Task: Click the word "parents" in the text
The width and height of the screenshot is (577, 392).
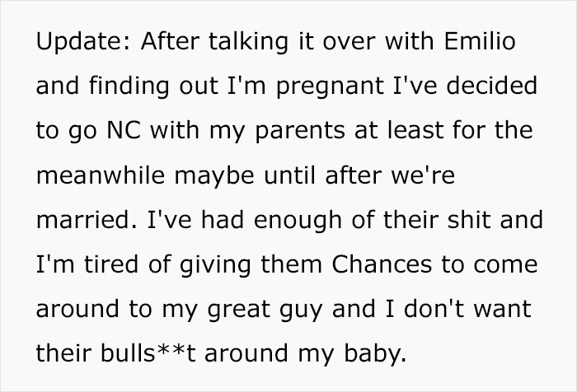Action: point(300,132)
